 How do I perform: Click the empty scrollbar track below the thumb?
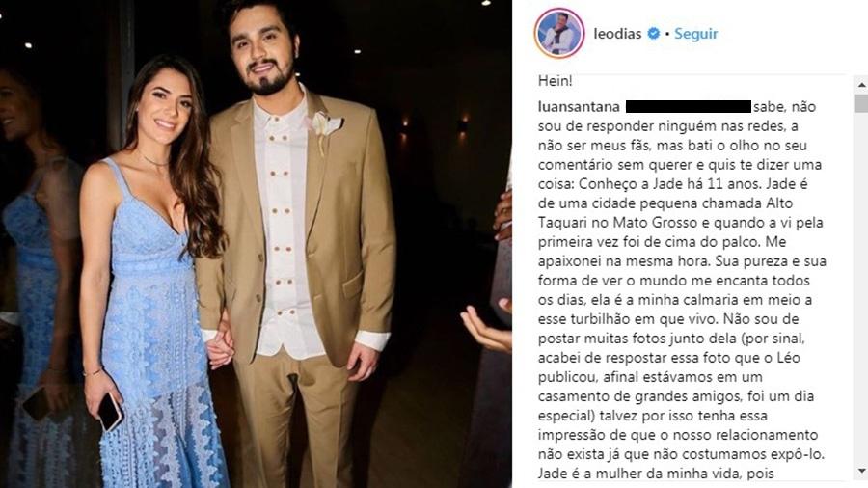click(862, 287)
